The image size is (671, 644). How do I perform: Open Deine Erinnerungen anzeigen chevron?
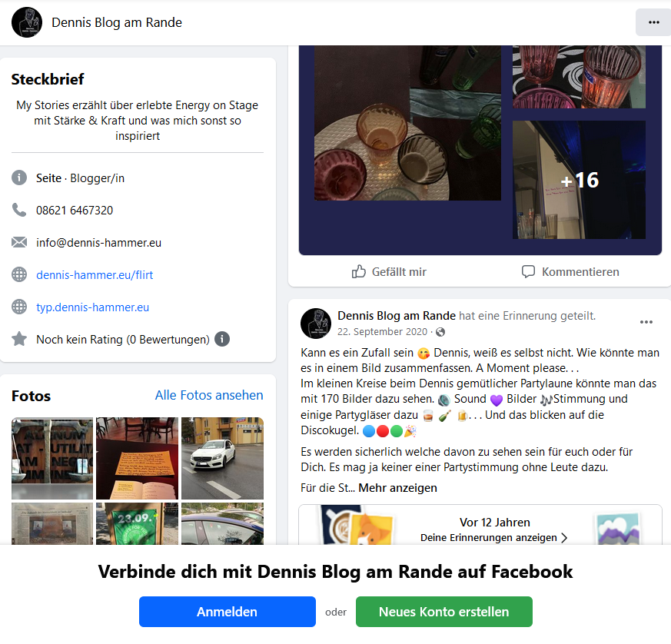[x=564, y=537]
